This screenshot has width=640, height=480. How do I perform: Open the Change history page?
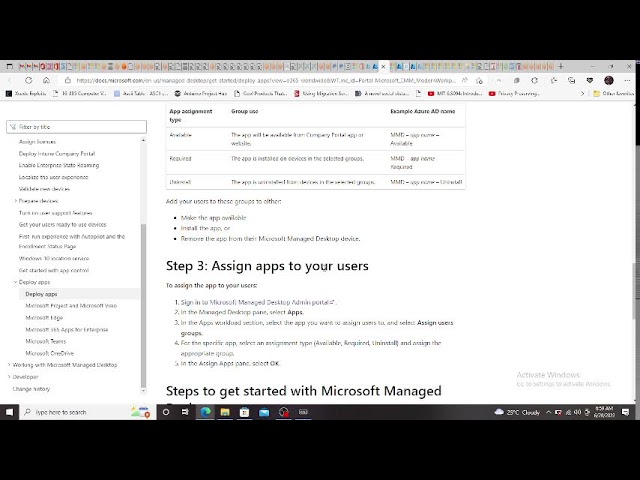click(x=31, y=389)
